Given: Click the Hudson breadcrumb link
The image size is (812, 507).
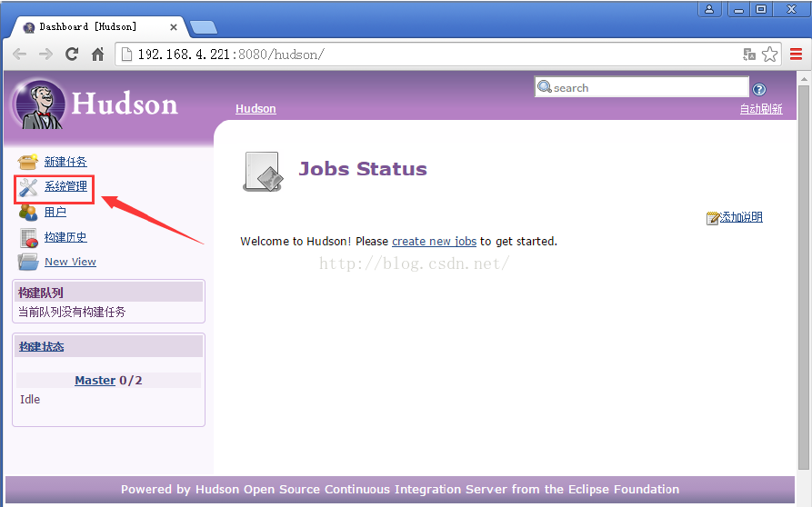Looking at the screenshot, I should pos(256,109).
